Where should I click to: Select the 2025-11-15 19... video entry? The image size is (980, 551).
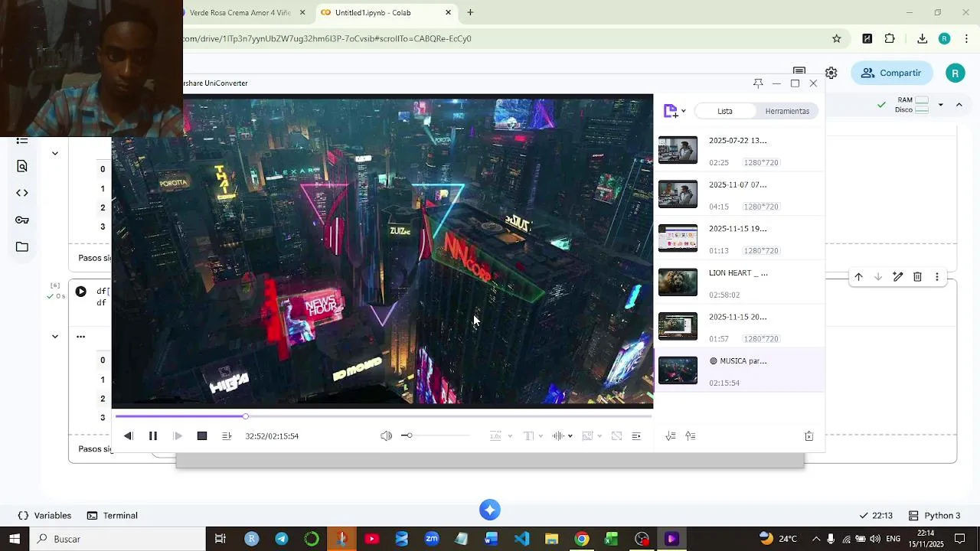739,239
